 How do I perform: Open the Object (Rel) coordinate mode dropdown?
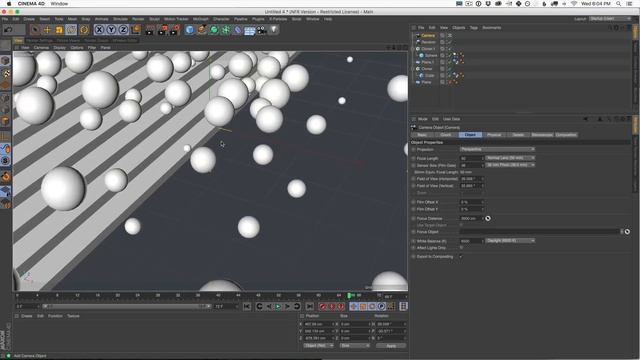[318, 346]
